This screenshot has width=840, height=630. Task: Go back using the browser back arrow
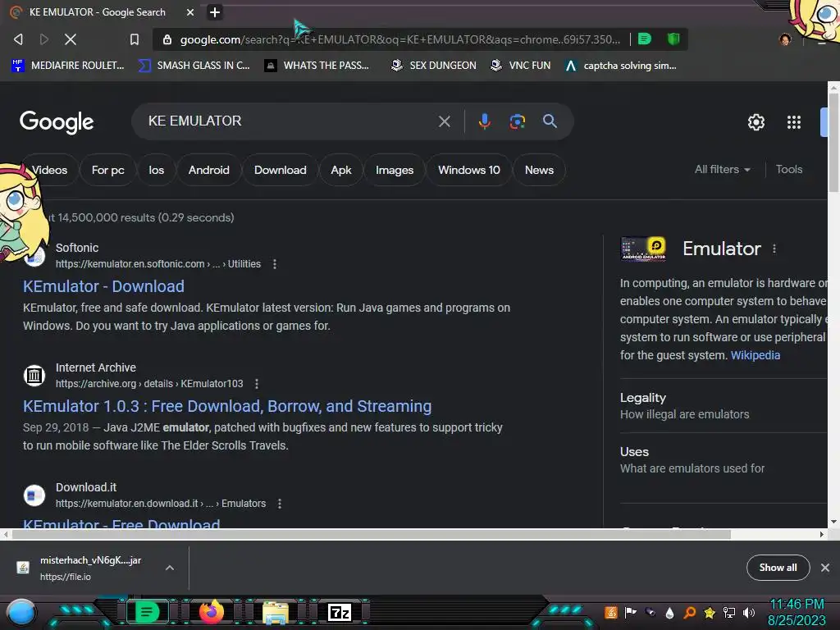pos(18,39)
